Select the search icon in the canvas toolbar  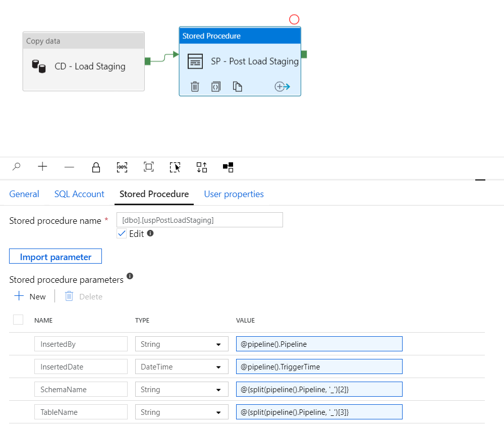click(x=16, y=167)
